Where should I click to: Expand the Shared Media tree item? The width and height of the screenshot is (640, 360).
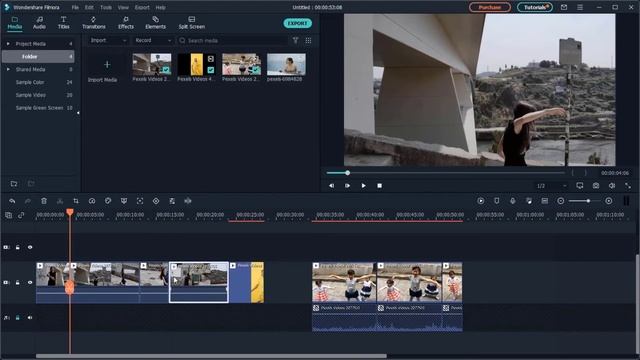click(x=8, y=69)
